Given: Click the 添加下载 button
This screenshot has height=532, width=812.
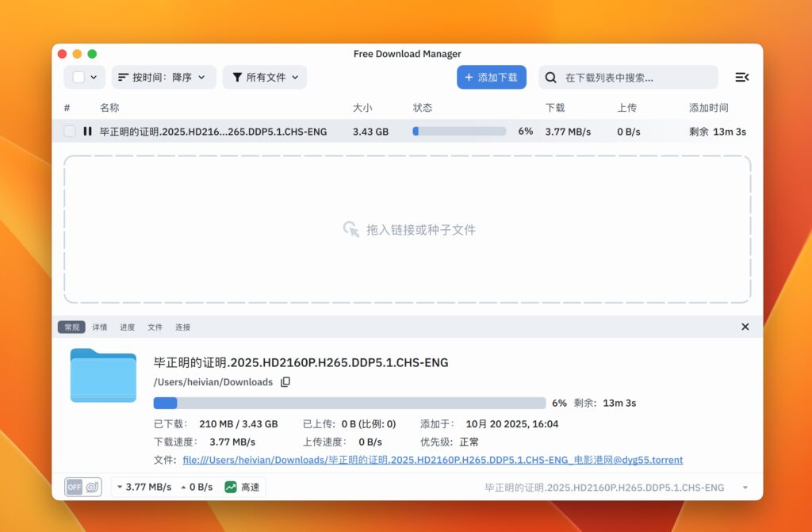Looking at the screenshot, I should [492, 77].
